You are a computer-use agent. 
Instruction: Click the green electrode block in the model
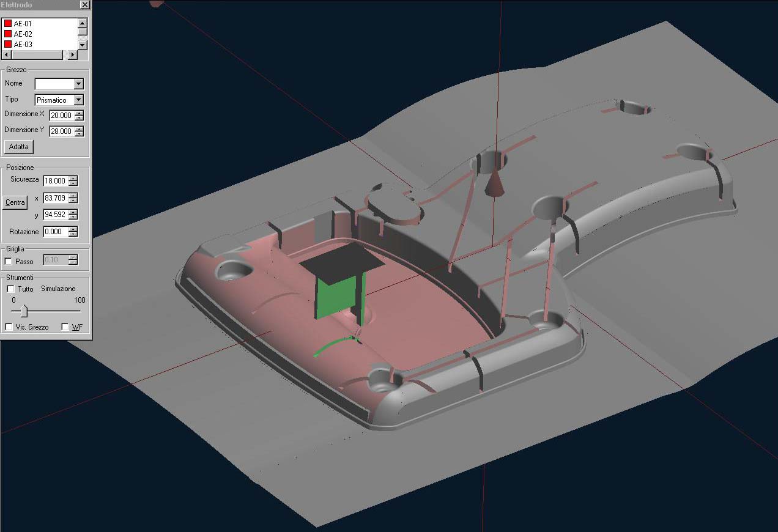[x=336, y=297]
